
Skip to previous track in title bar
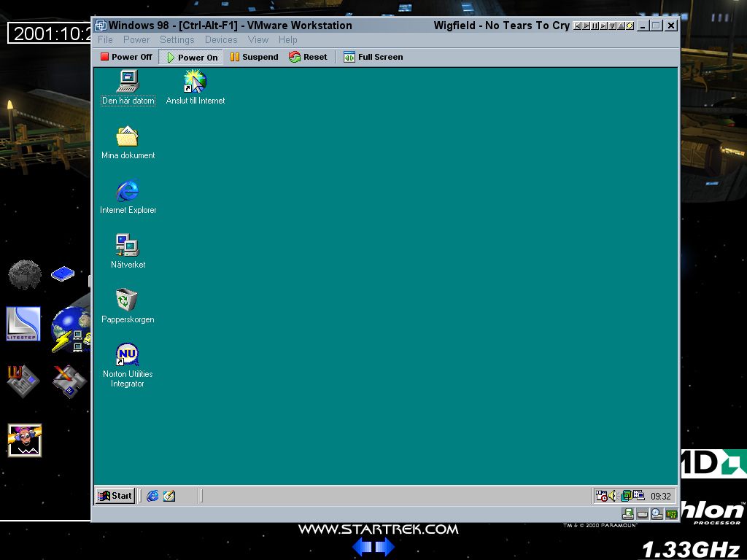click(x=577, y=26)
